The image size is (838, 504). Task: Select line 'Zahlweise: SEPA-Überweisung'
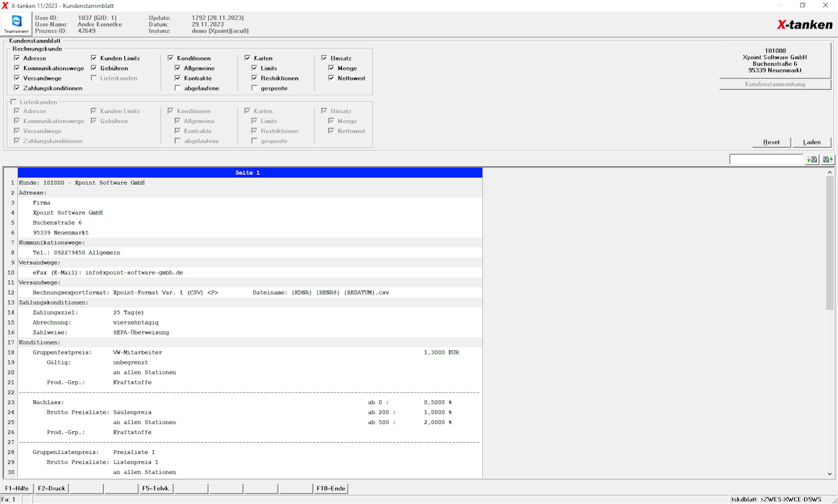click(x=249, y=332)
